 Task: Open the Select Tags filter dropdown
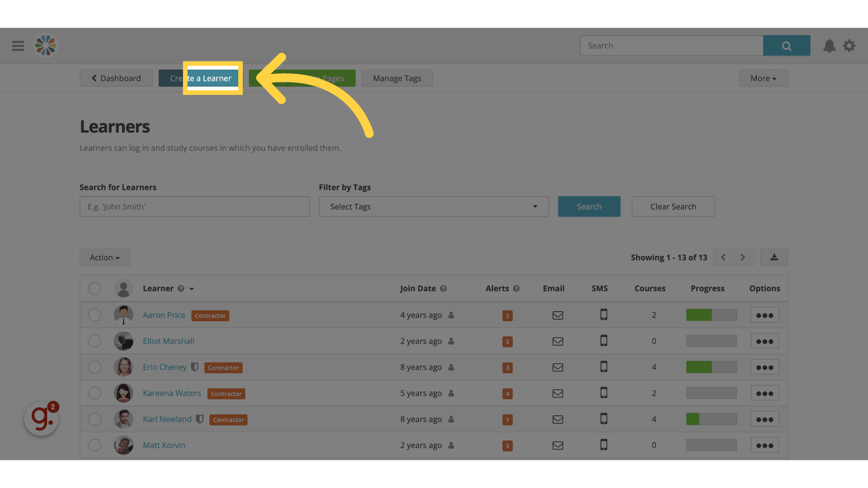coord(434,206)
